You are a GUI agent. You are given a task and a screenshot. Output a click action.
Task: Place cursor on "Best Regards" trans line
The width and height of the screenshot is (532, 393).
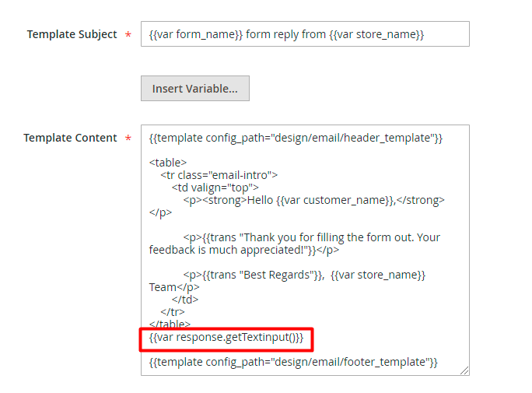[303, 275]
